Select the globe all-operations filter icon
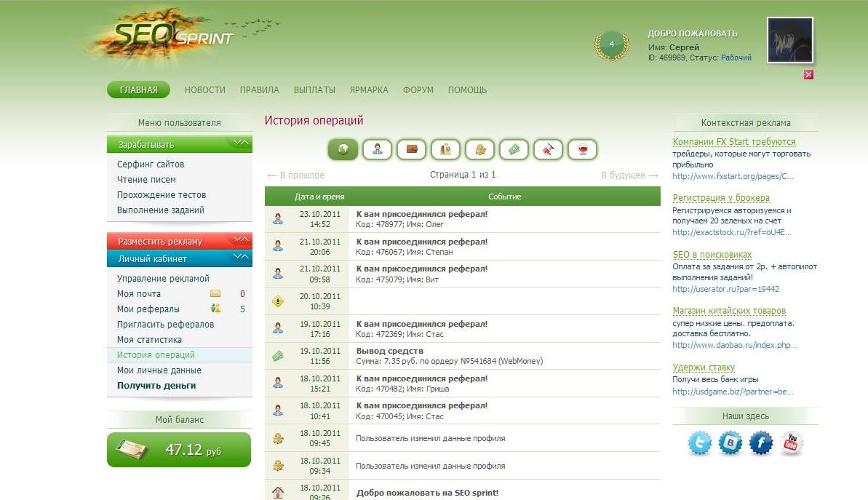Screen dimensions: 868x500 pyautogui.click(x=343, y=149)
